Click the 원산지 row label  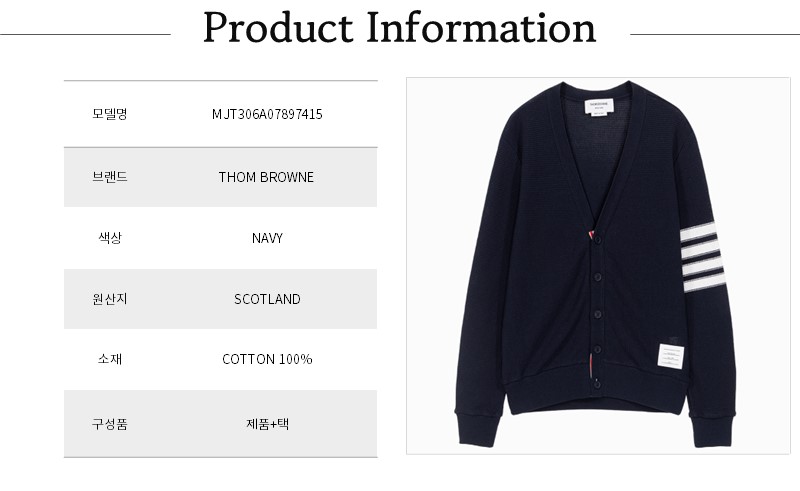tap(109, 299)
